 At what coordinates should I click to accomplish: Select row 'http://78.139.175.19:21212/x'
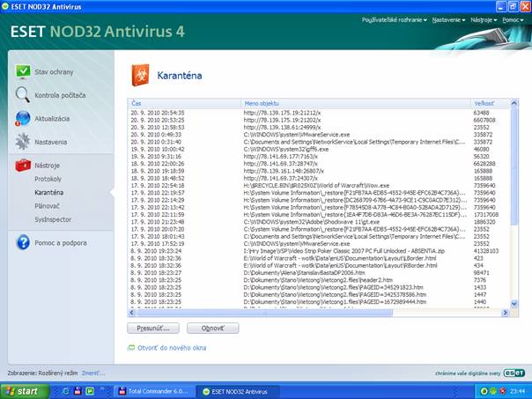click(318, 113)
